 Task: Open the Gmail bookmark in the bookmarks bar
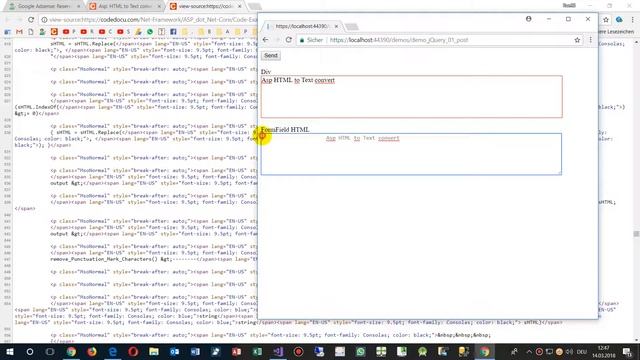pyautogui.click(x=19, y=31)
